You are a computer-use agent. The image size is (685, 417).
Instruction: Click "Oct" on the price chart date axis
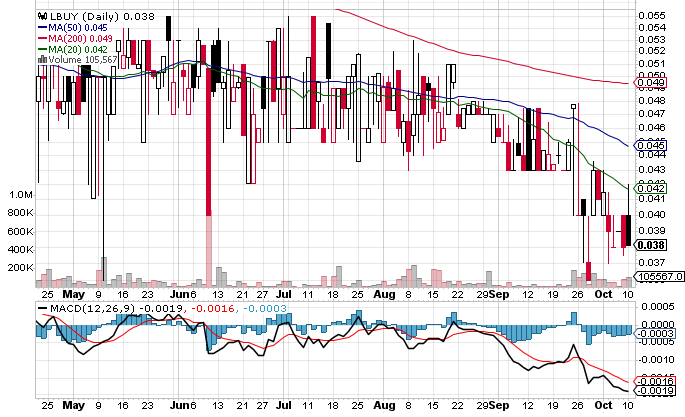point(603,294)
